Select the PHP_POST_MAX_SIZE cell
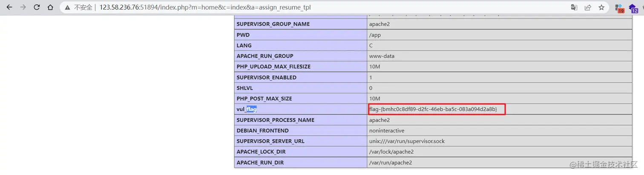Screen dimensions: 644x175 [301, 99]
